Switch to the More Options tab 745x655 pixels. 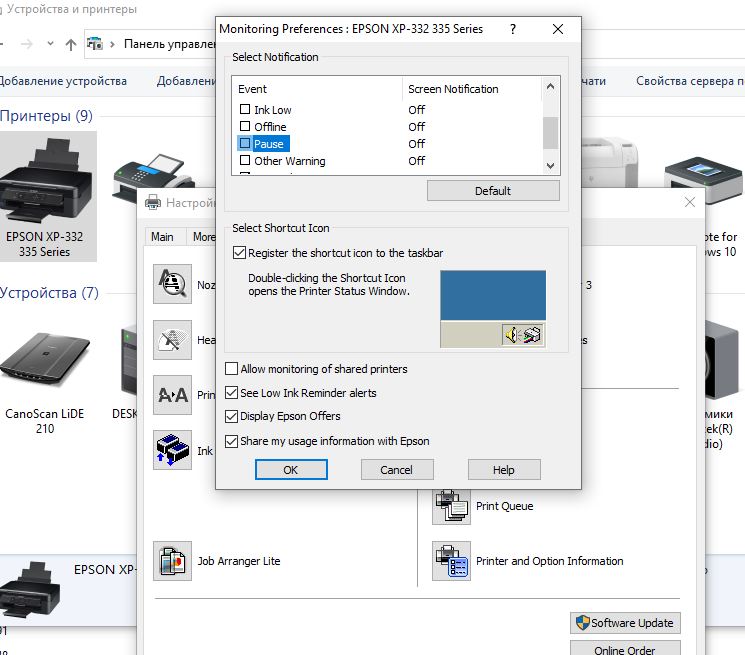coord(203,237)
